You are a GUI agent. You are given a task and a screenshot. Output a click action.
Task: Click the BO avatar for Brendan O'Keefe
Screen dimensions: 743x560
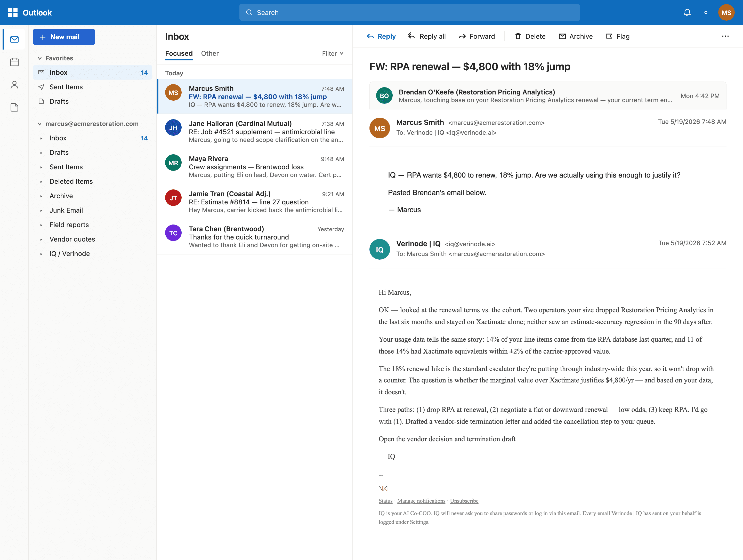click(x=384, y=96)
